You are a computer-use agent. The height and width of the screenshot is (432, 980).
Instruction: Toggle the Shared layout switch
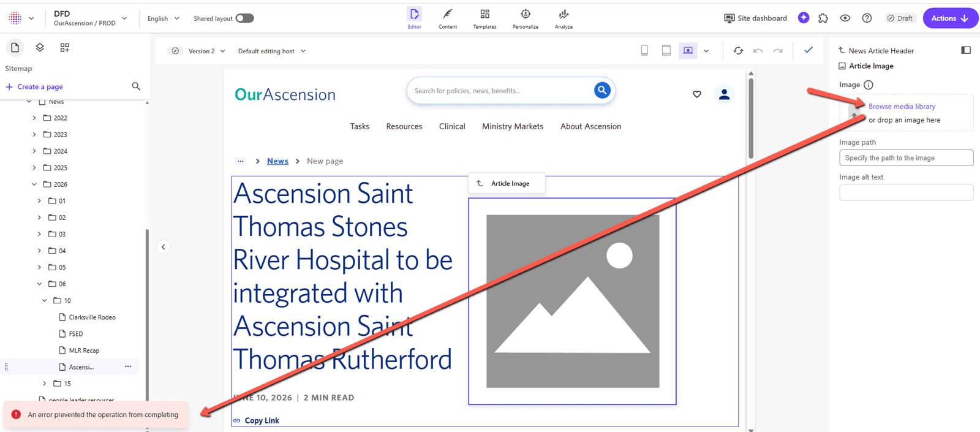pos(244,18)
